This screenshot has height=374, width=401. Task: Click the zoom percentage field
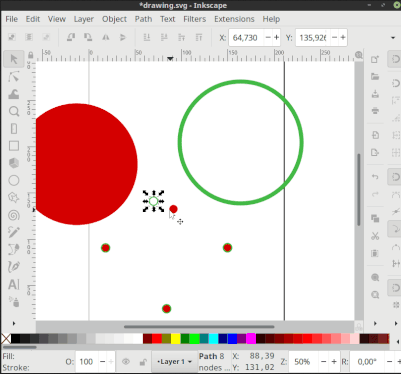[302, 362]
